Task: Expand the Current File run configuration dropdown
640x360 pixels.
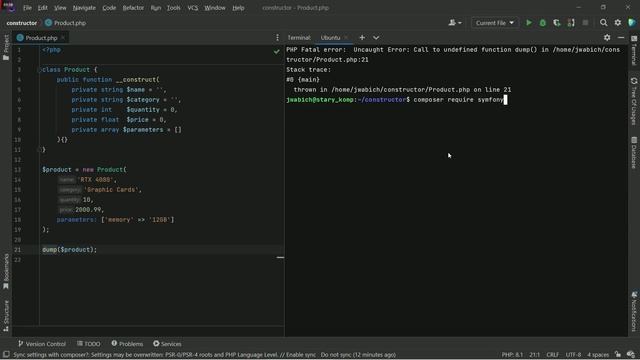Action: click(495, 23)
